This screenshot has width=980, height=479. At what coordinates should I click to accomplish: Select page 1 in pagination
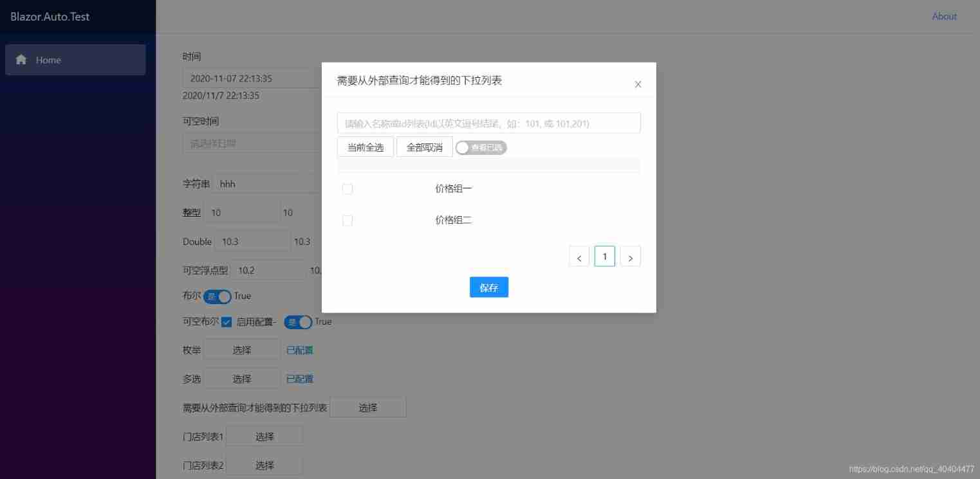coord(605,257)
